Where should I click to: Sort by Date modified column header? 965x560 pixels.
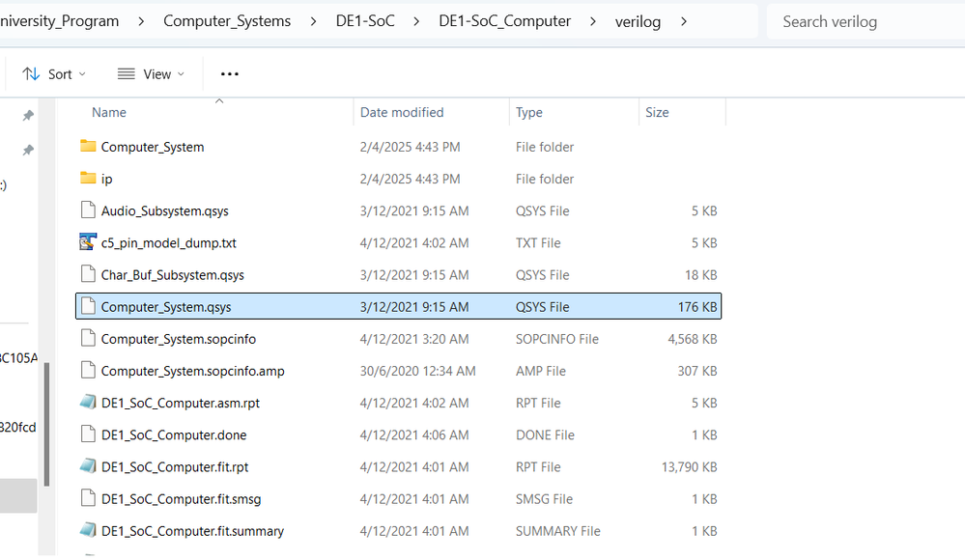[402, 112]
